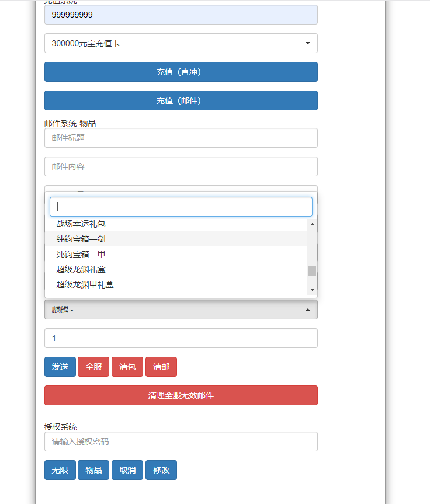430x504 pixels.
Task: Click the 充值（邮件） button
Action: [181, 100]
